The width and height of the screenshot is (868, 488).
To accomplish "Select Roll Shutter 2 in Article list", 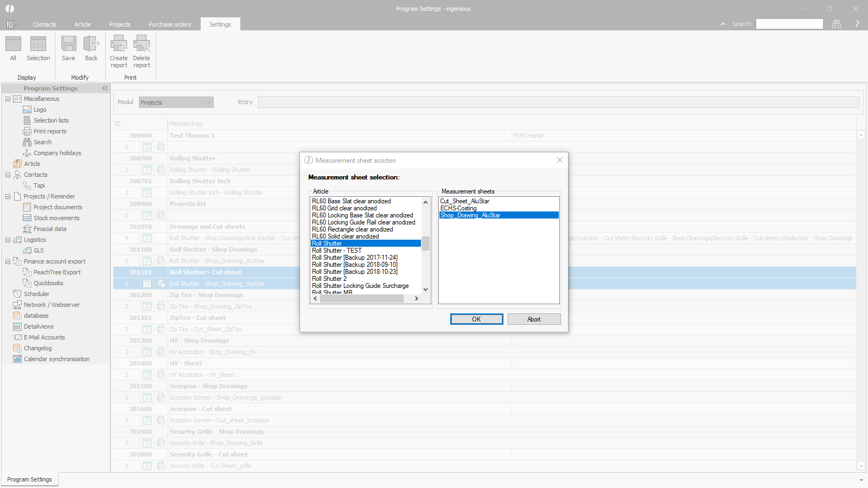I will (x=329, y=279).
